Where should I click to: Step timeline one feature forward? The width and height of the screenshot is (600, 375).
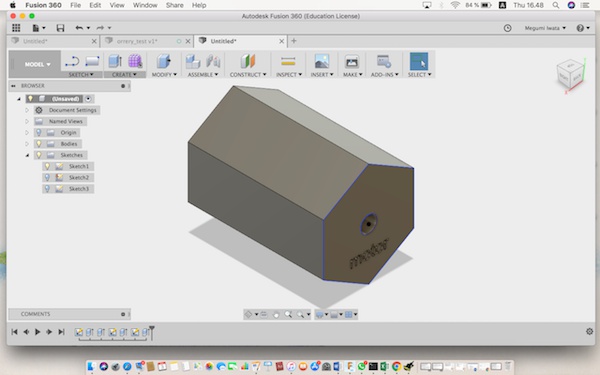coord(49,332)
